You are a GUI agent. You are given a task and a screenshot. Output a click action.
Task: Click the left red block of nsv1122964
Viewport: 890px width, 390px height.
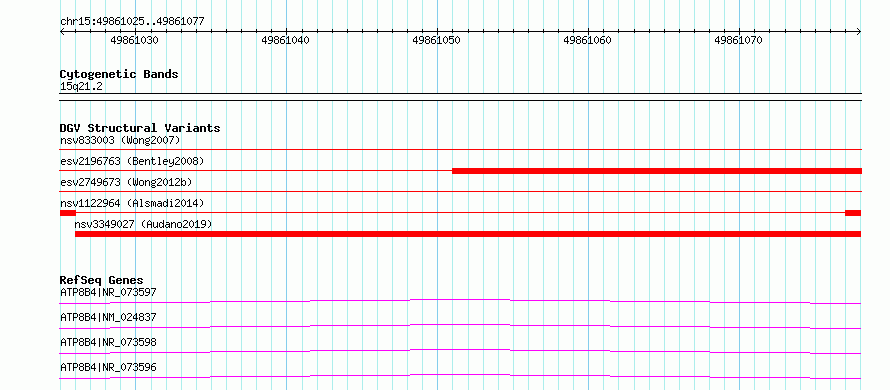click(68, 213)
